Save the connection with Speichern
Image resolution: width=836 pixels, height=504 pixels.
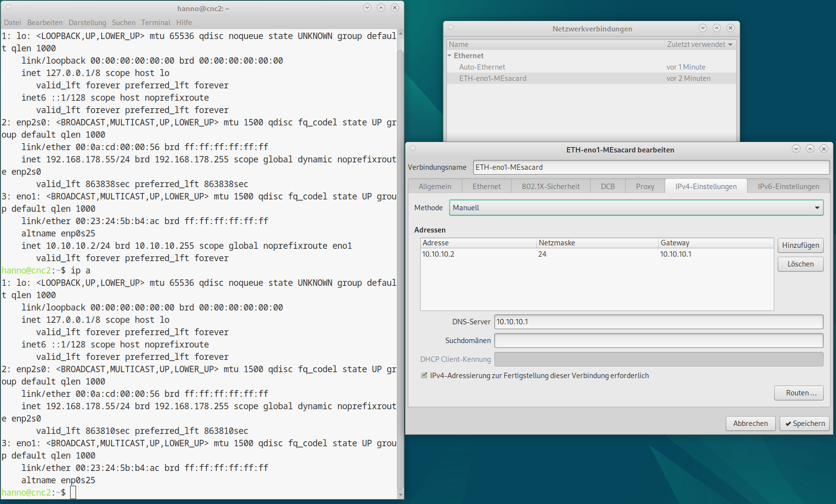coord(804,424)
